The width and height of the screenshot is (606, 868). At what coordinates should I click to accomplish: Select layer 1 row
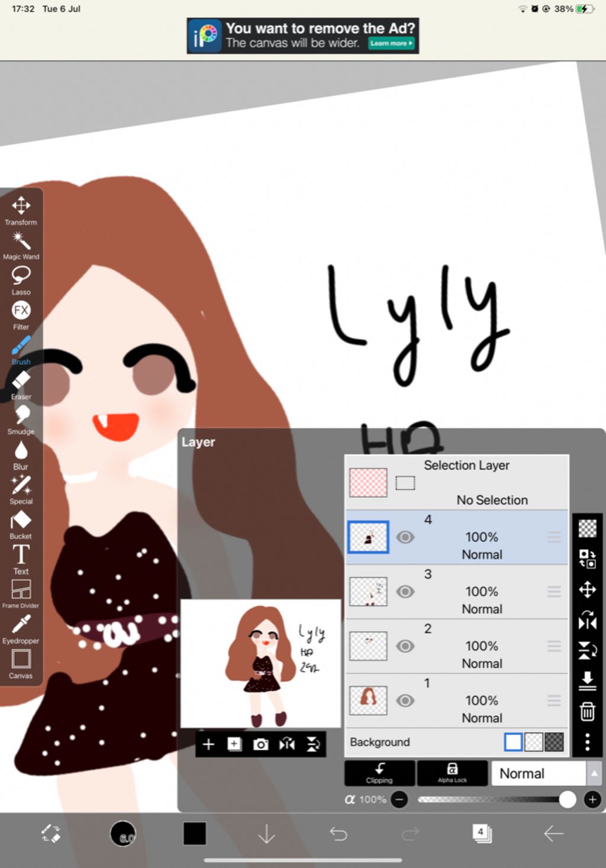457,701
